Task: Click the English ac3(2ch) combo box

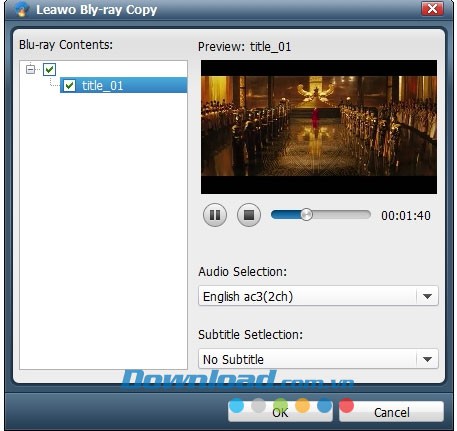Action: (318, 296)
